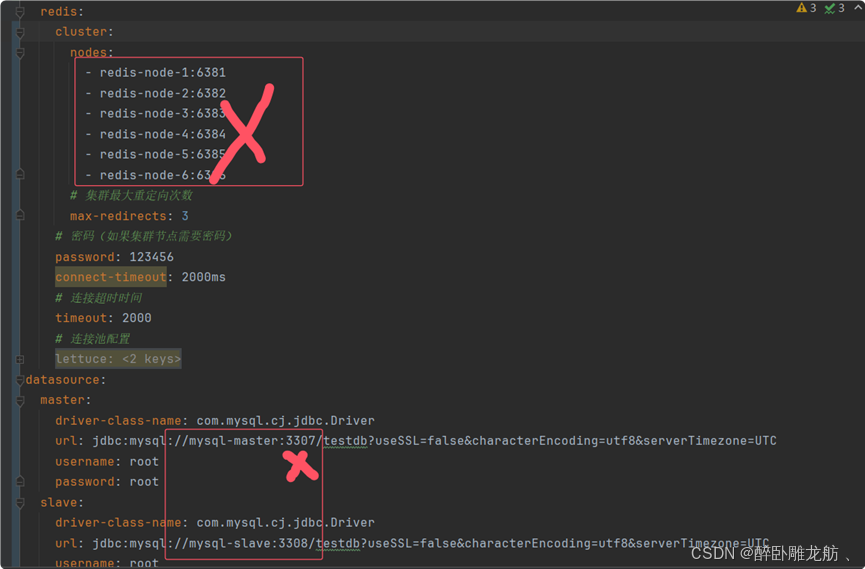Image resolution: width=865 pixels, height=569 pixels.
Task: Click slave's 'driver-class-name' key
Action: point(118,523)
